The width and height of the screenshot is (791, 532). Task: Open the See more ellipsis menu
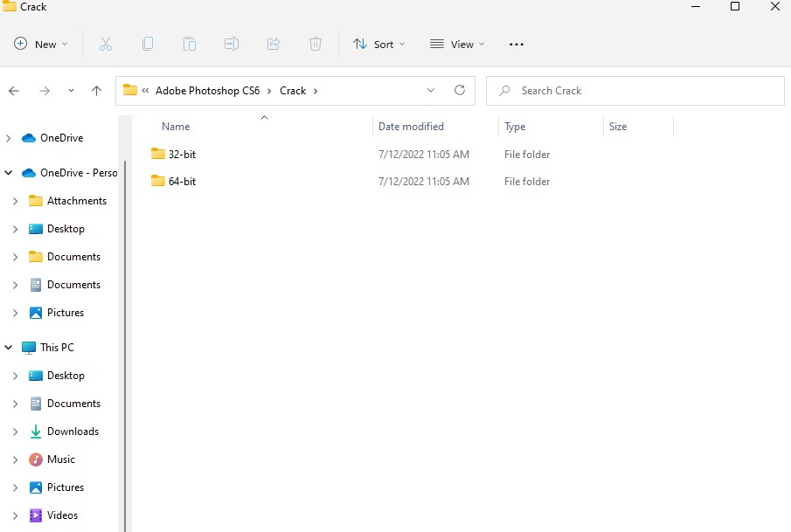point(516,44)
